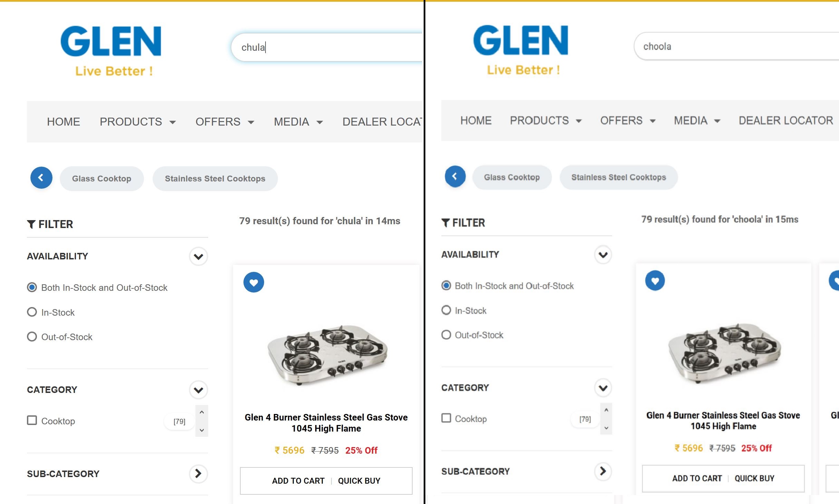Screen dimensions: 839x504
Task: Click Home in the left pane navigation
Action: tap(64, 122)
